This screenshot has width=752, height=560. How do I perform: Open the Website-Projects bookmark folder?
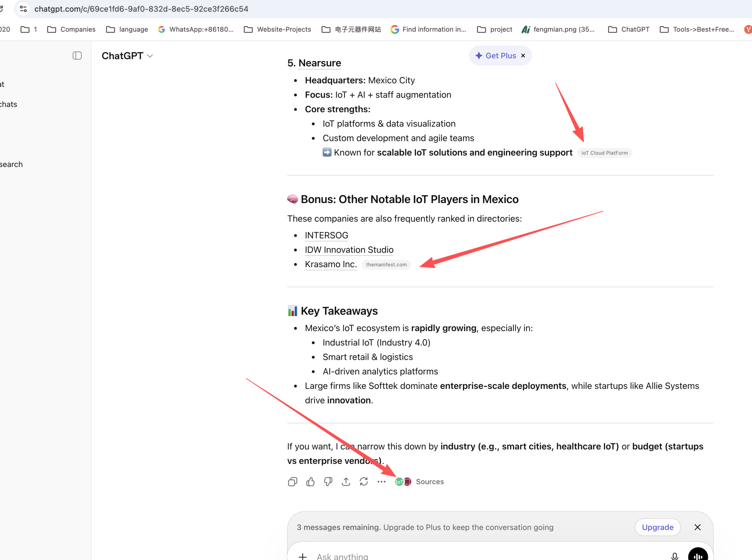pyautogui.click(x=277, y=29)
